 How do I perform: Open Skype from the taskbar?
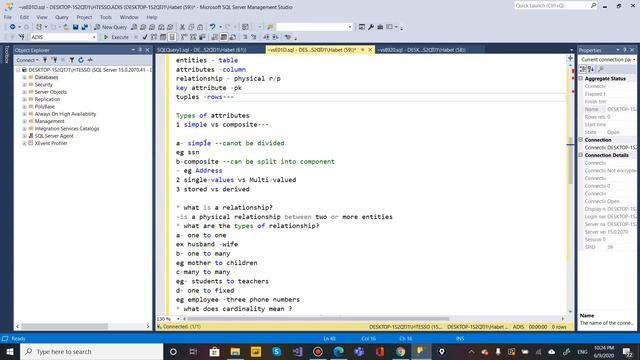click(x=276, y=351)
